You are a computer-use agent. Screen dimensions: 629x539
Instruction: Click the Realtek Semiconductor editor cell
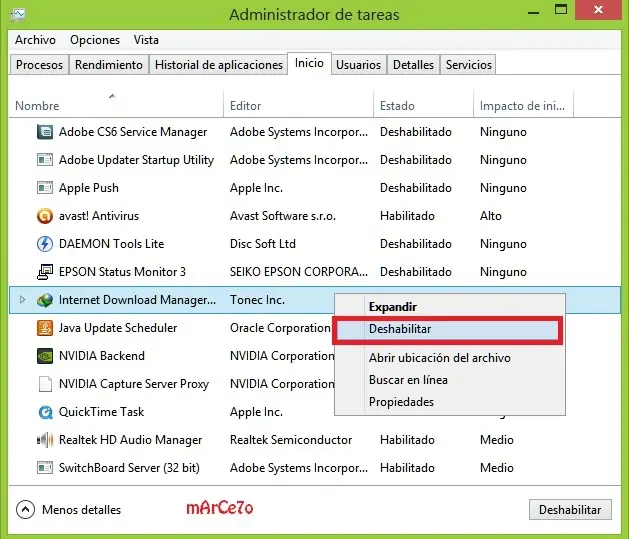point(291,440)
